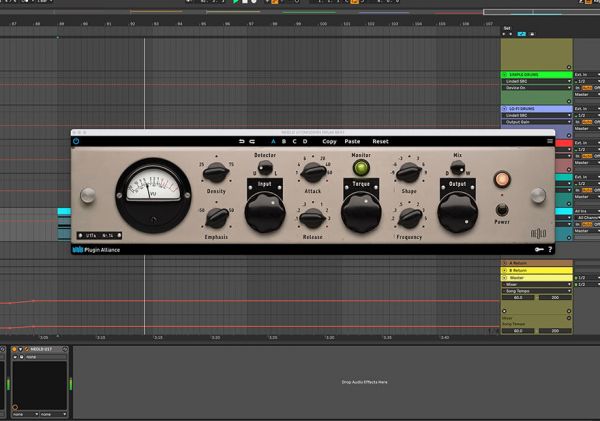Click the Frequency knob
Viewport: 600px width, 421px height.
tap(410, 217)
